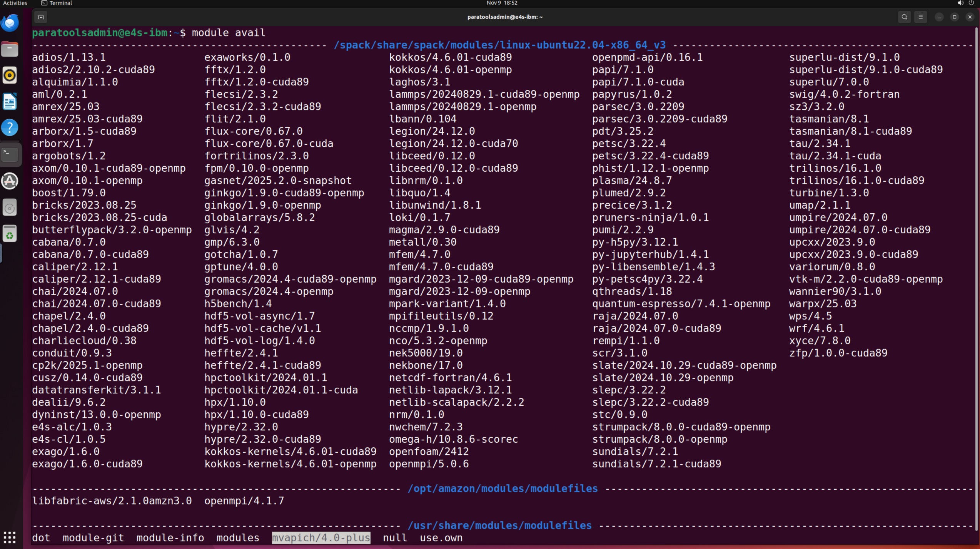The height and width of the screenshot is (549, 980).
Task: Open the terminal hamburger menu
Action: [x=921, y=17]
